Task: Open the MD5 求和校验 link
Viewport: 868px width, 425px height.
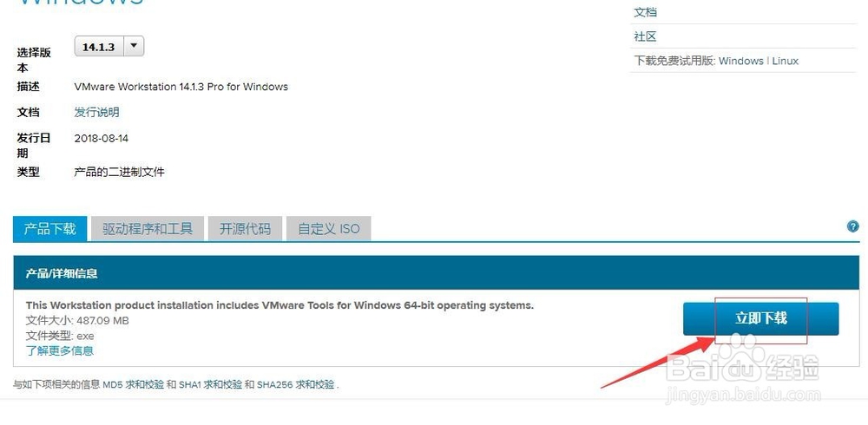Action: coord(134,384)
